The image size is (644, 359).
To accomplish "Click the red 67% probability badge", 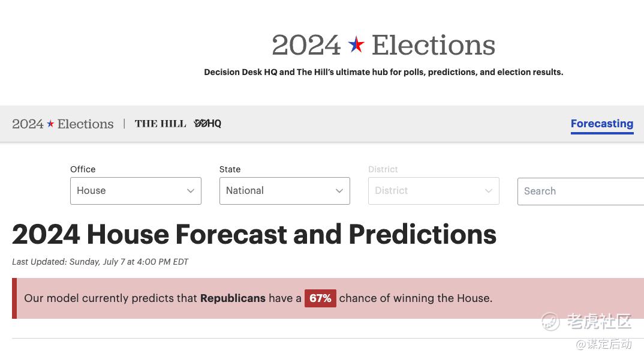I will pos(320,298).
